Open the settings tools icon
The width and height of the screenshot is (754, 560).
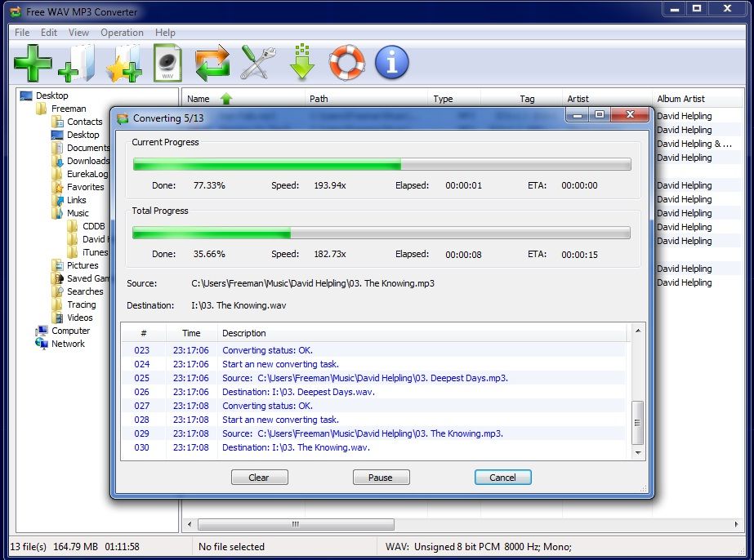click(x=258, y=63)
